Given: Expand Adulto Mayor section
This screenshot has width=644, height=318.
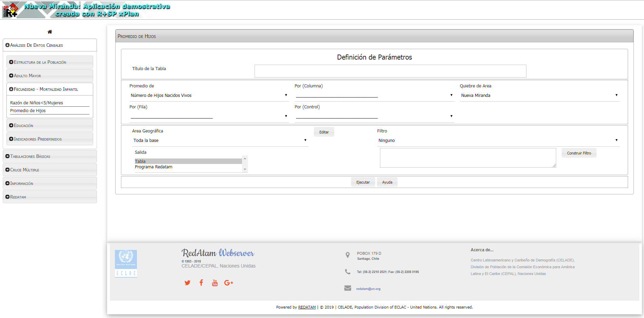Looking at the screenshot, I should click(x=50, y=76).
